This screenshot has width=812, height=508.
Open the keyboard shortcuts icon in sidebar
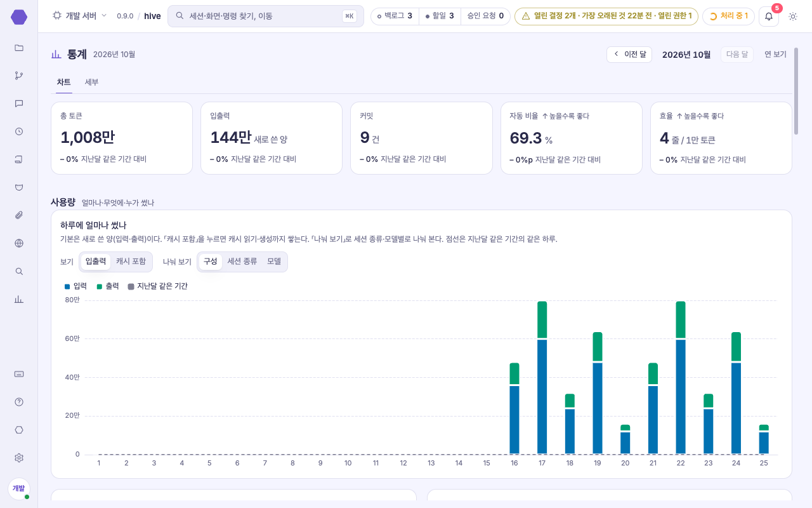[x=19, y=374]
